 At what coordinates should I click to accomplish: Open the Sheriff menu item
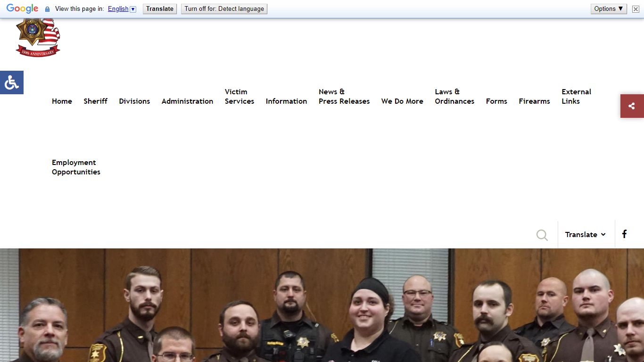coord(96,101)
